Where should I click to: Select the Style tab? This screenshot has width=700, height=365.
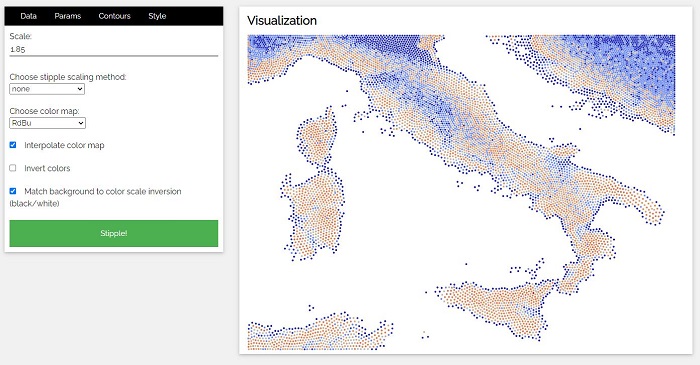click(x=157, y=16)
